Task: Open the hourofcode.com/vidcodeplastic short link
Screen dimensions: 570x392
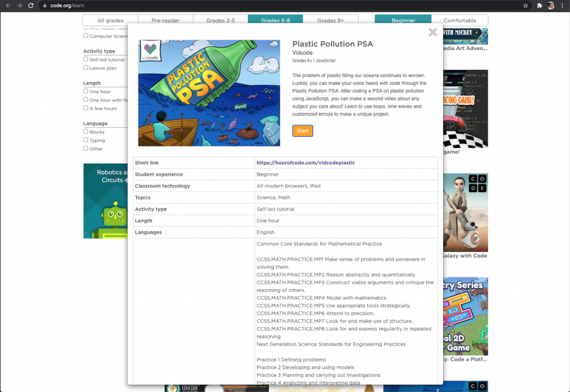Action: pos(306,162)
